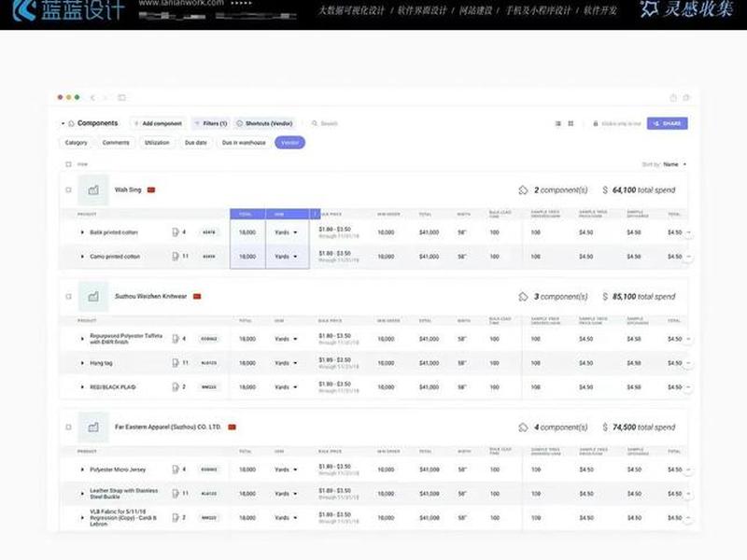This screenshot has width=747, height=560.
Task: Collapse the Components header arrow
Action: 63,123
